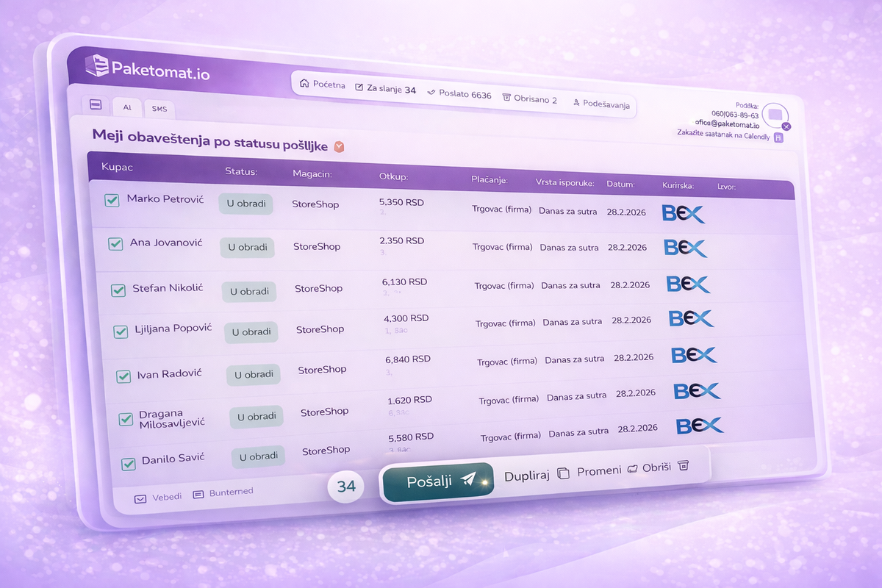882x588 pixels.
Task: Click U obradi status for Danilo Savić
Action: pos(259,456)
